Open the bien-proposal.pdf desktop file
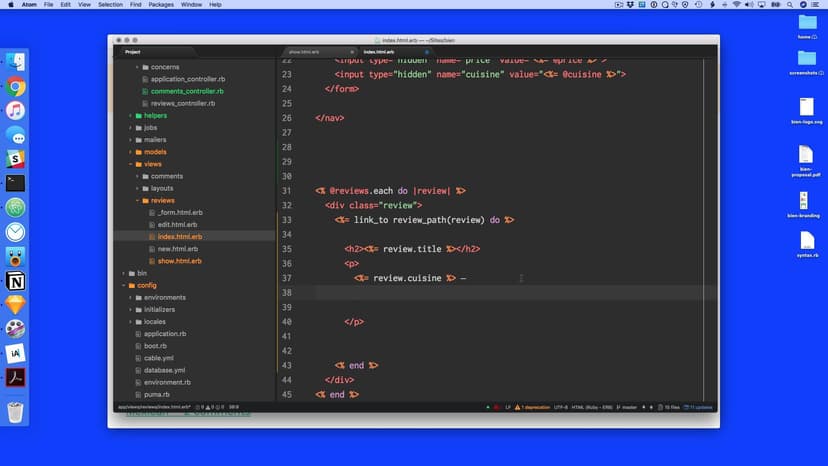 pos(806,155)
